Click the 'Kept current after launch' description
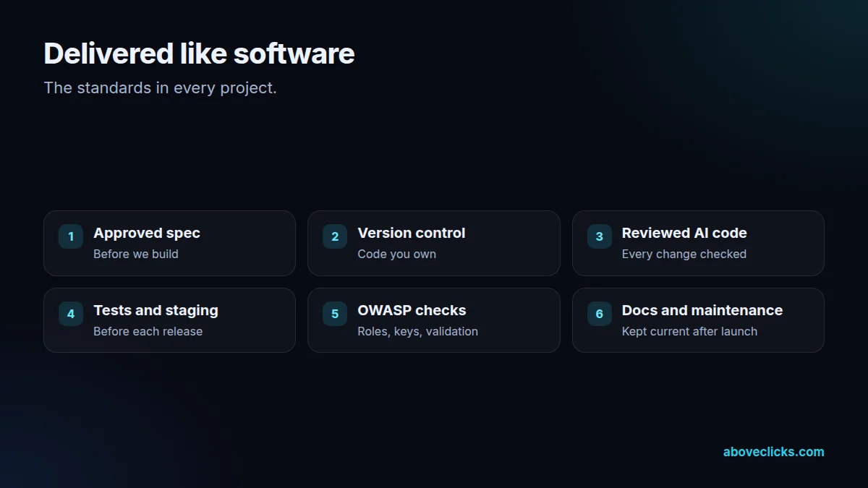This screenshot has width=868, height=488. pyautogui.click(x=689, y=331)
